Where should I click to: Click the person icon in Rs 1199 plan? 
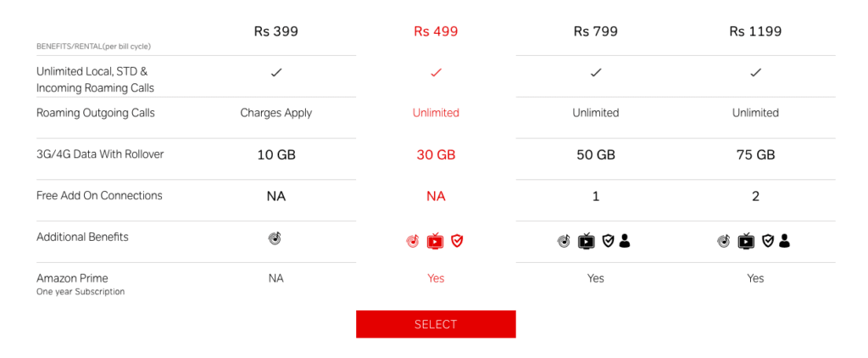(784, 241)
